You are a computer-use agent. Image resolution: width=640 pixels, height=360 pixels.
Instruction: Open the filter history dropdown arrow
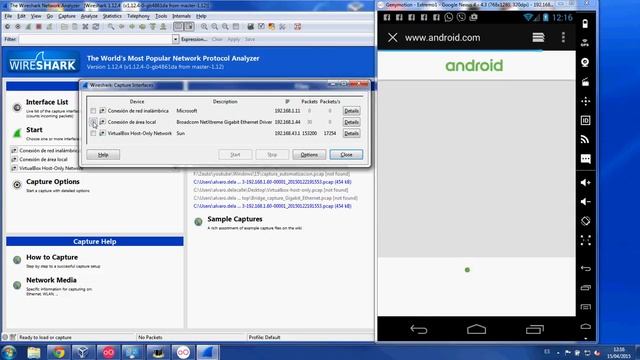coord(176,40)
